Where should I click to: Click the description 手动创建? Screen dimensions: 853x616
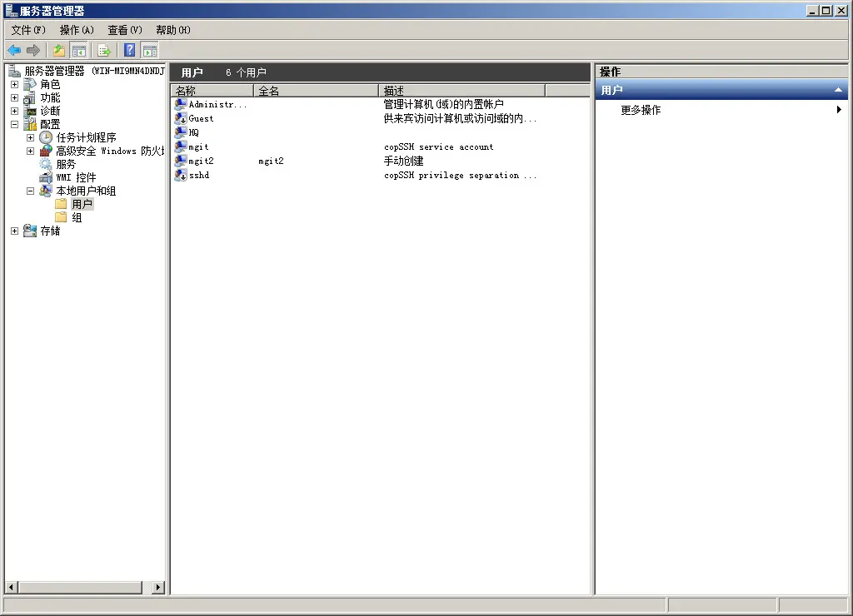click(404, 161)
